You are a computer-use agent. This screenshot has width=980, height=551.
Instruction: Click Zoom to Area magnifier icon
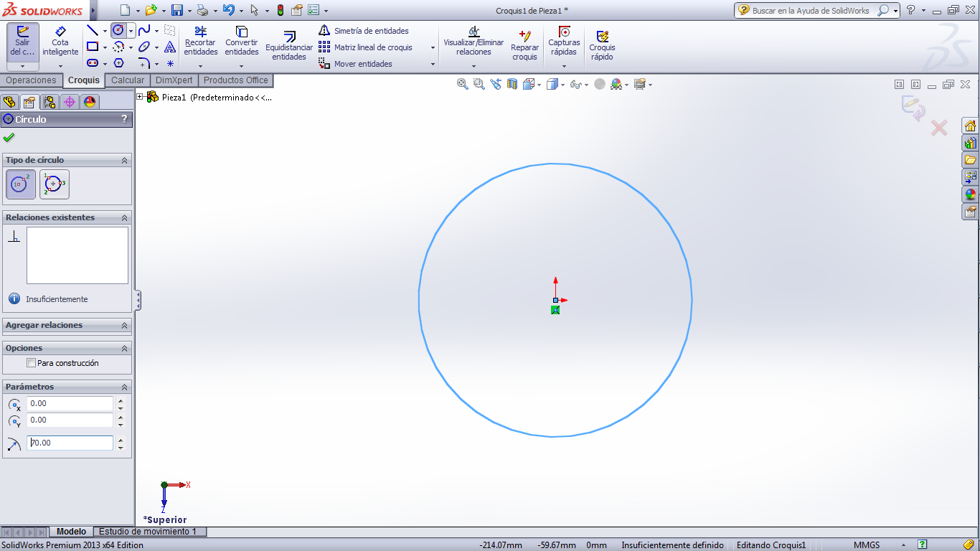479,84
